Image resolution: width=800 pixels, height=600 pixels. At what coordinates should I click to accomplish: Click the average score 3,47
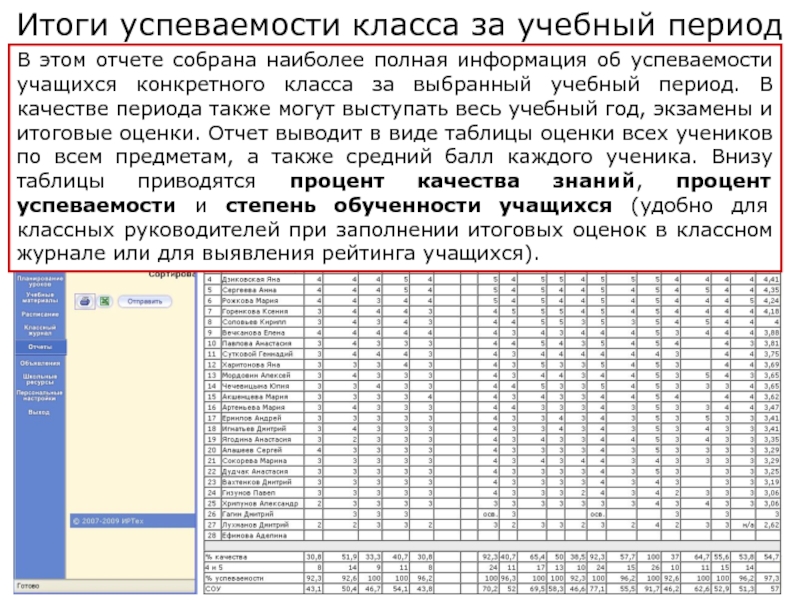[771, 408]
